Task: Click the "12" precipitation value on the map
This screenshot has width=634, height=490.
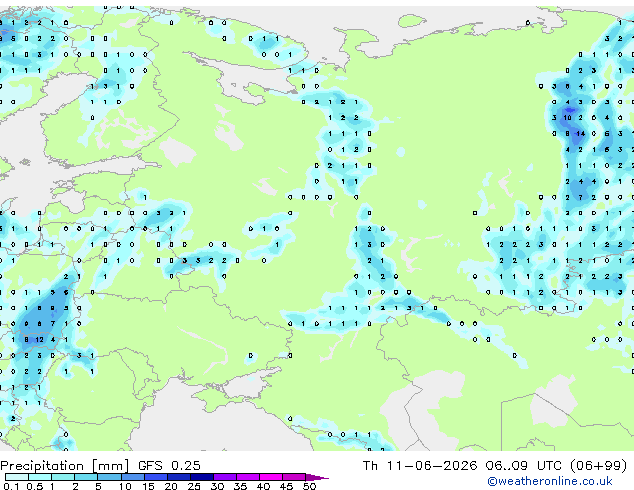Action: (39, 340)
